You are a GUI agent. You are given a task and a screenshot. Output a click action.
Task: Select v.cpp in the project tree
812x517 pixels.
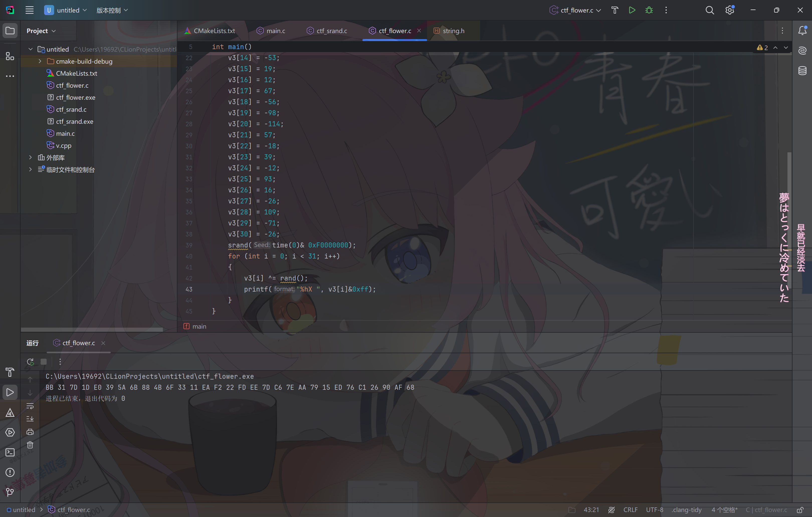[x=63, y=146]
